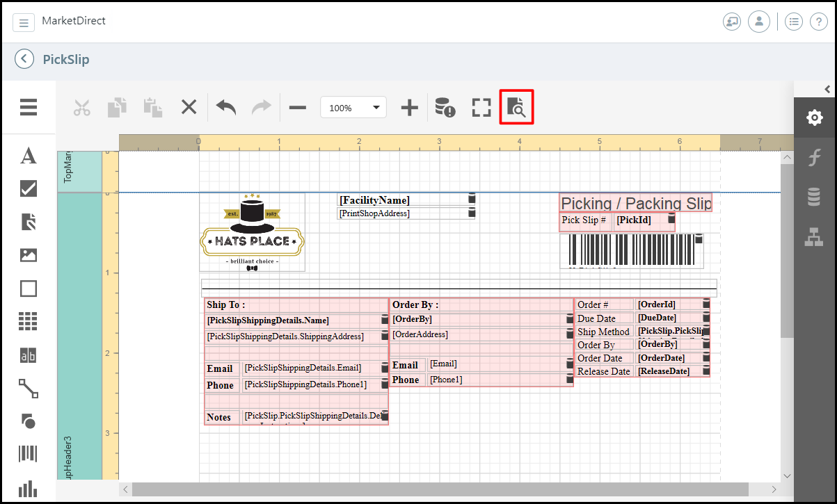Open the Expressions tab (f icon)

[814, 158]
